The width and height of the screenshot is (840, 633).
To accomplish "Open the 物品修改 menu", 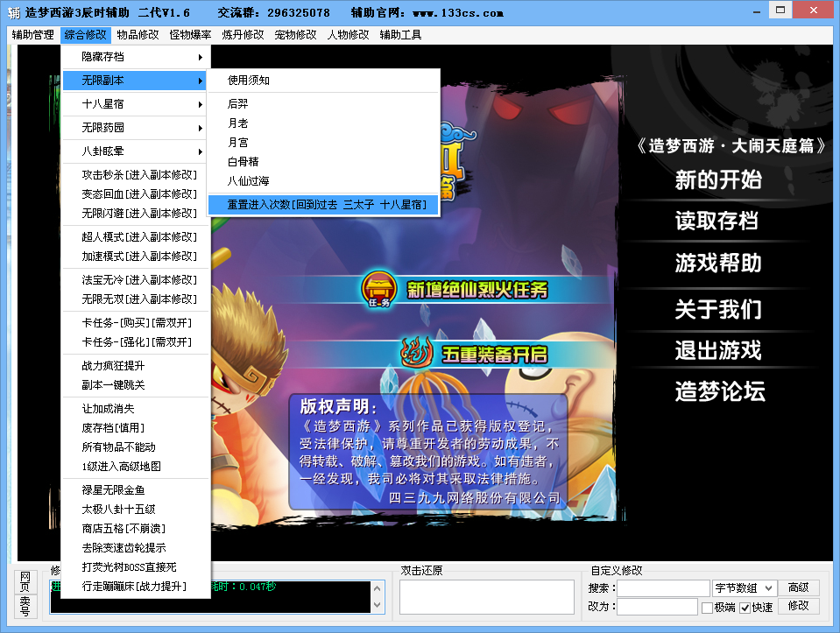I will (x=138, y=35).
